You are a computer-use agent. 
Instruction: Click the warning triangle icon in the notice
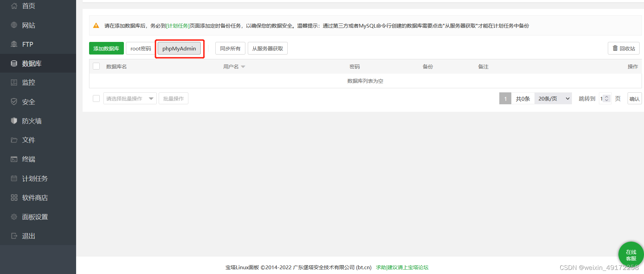point(96,26)
